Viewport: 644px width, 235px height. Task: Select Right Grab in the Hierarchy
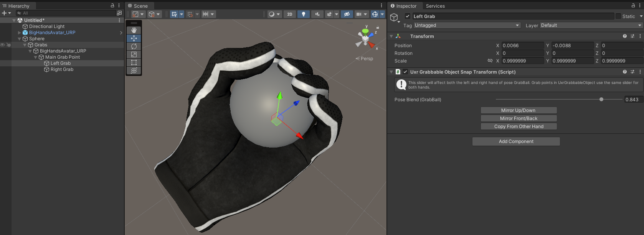coord(62,69)
